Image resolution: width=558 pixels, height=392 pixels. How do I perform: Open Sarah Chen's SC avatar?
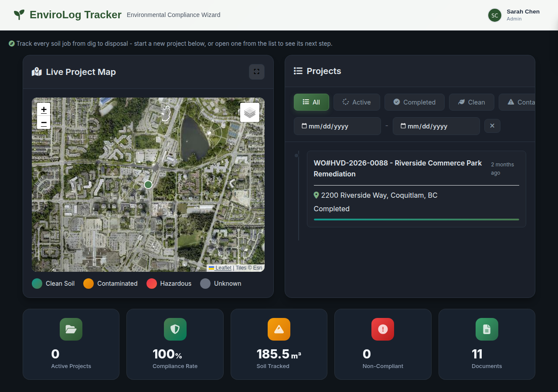click(x=495, y=15)
